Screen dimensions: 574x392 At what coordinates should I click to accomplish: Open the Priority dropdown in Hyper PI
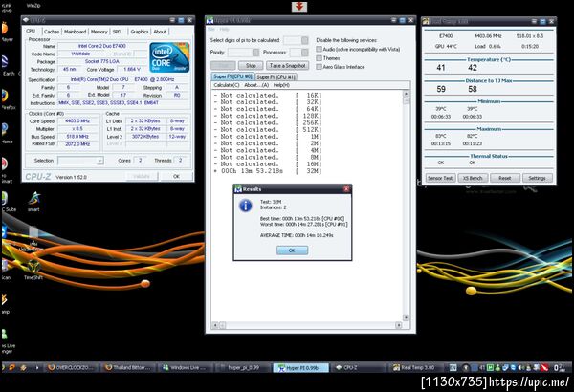pos(255,53)
